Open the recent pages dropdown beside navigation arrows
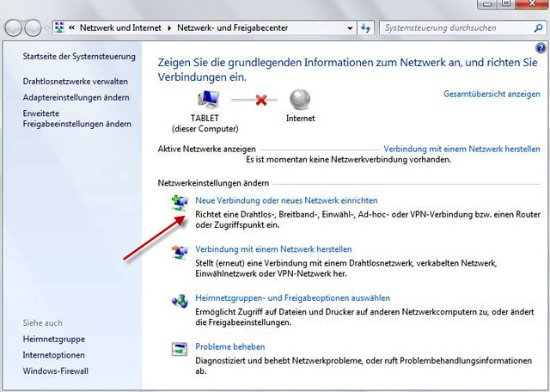The image size is (550, 392). [x=46, y=28]
